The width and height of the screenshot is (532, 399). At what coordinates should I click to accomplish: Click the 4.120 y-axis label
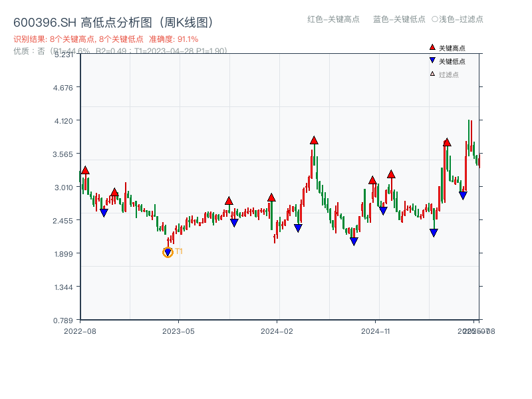[x=63, y=121]
